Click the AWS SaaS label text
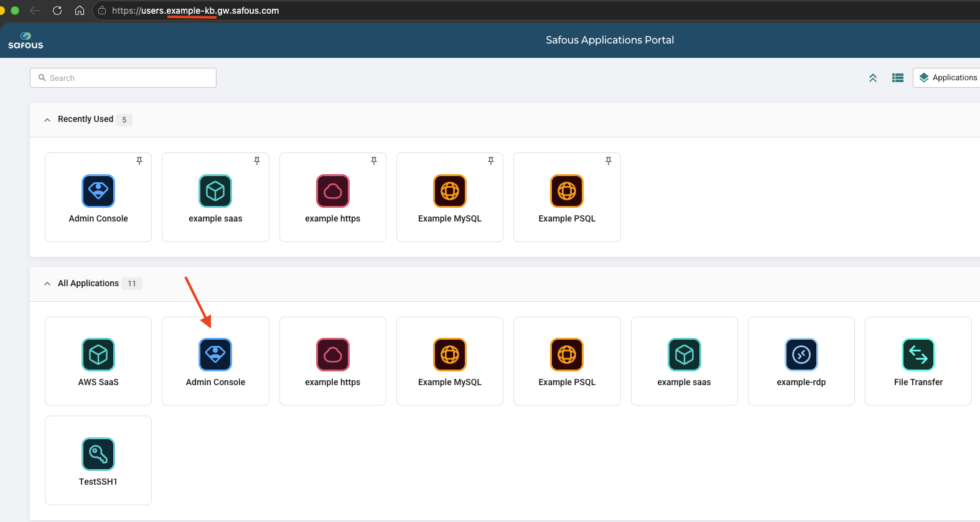Screen dimensions: 980x522 [98, 382]
